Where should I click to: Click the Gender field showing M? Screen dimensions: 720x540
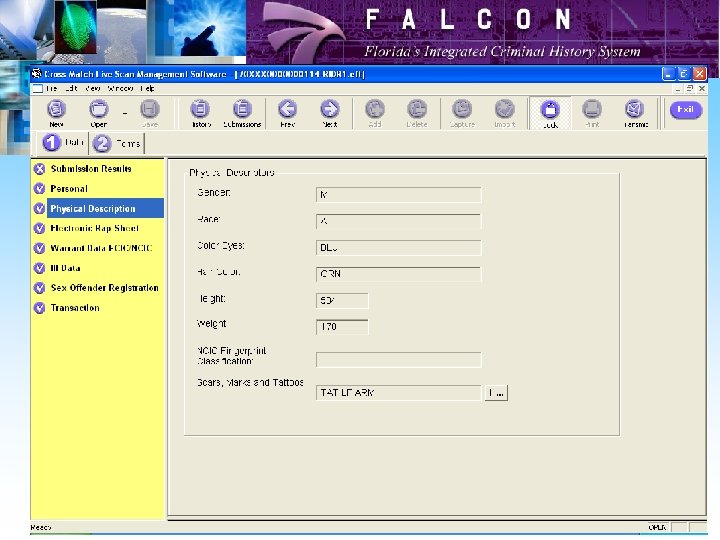click(x=399, y=195)
